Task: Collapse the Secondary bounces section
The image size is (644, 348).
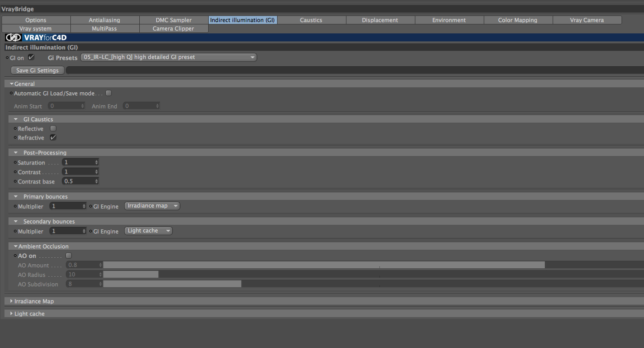Action: (16, 221)
